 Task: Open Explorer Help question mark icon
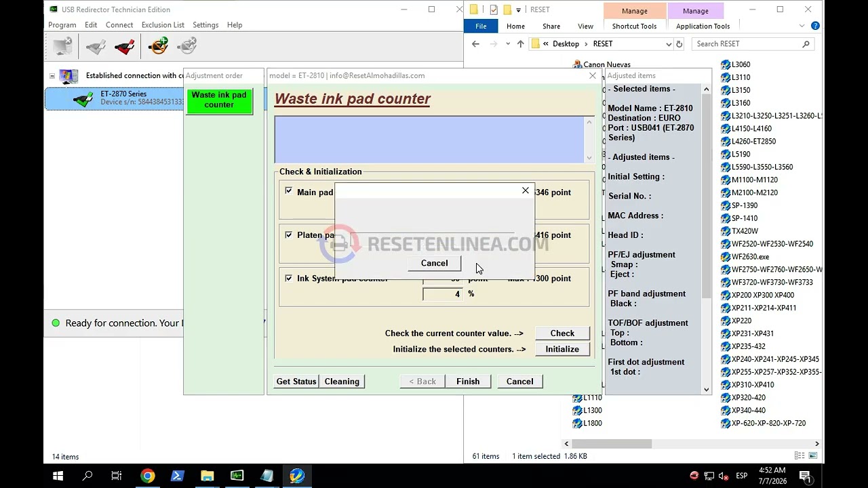(815, 26)
